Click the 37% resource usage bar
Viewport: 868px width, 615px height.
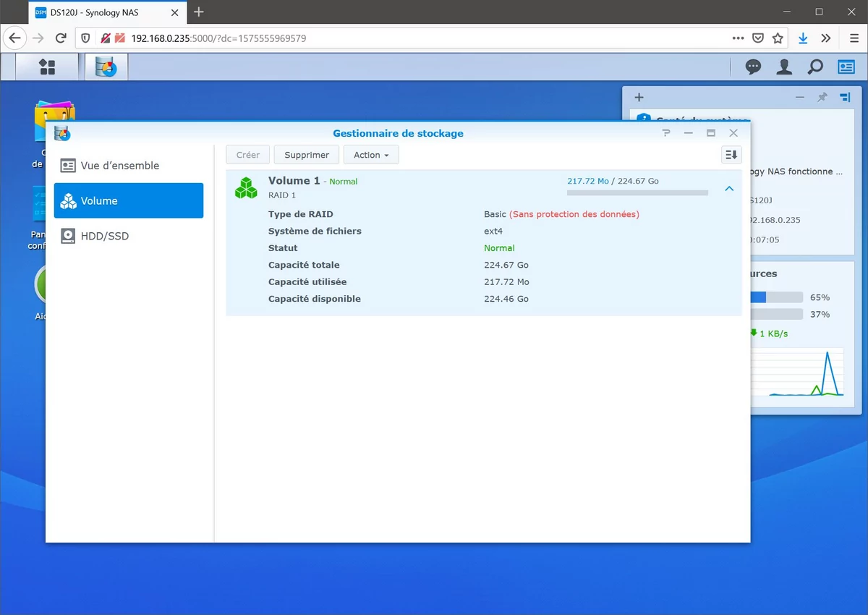point(777,314)
